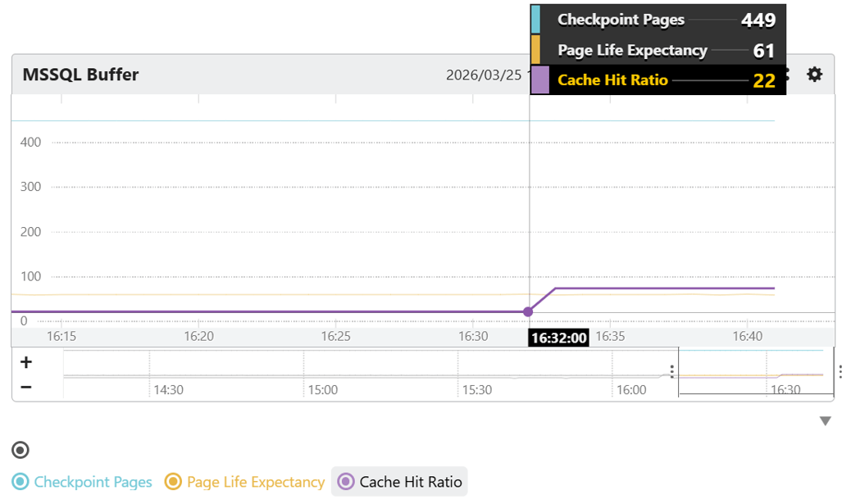
Task: Click 15:00 on the navigator timeline
Action: (x=322, y=390)
